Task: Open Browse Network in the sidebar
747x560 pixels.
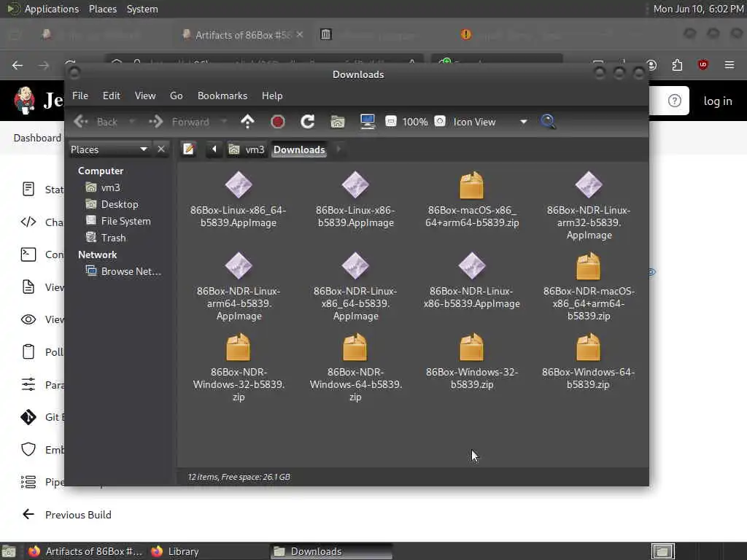Action: 123,271
